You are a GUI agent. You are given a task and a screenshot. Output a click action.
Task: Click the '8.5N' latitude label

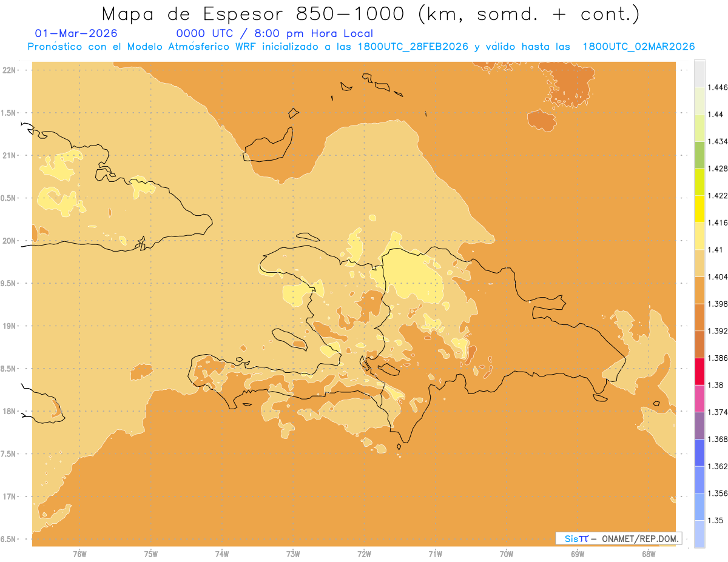[9, 369]
